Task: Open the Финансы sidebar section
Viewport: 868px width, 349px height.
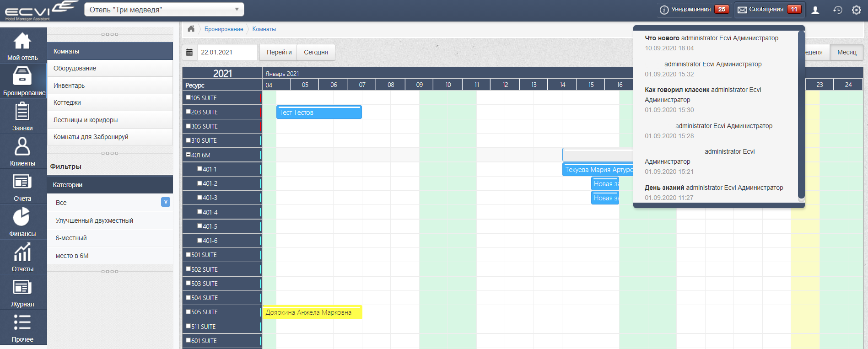Action: (x=23, y=222)
